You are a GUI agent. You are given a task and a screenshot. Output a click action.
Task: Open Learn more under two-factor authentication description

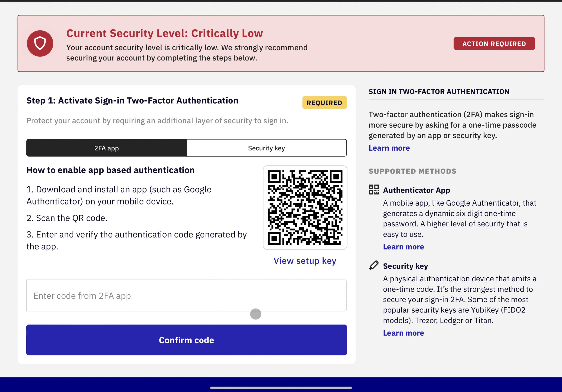pyautogui.click(x=389, y=148)
